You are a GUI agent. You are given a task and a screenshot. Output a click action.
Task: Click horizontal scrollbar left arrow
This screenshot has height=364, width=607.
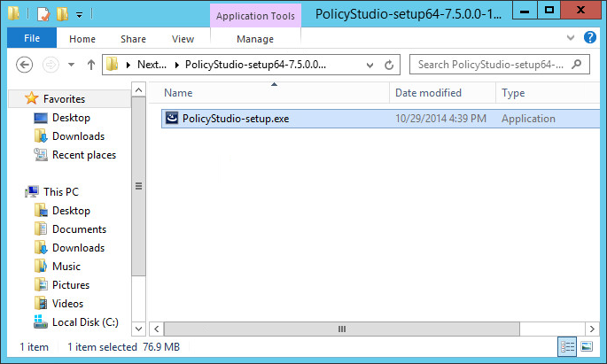click(x=156, y=329)
